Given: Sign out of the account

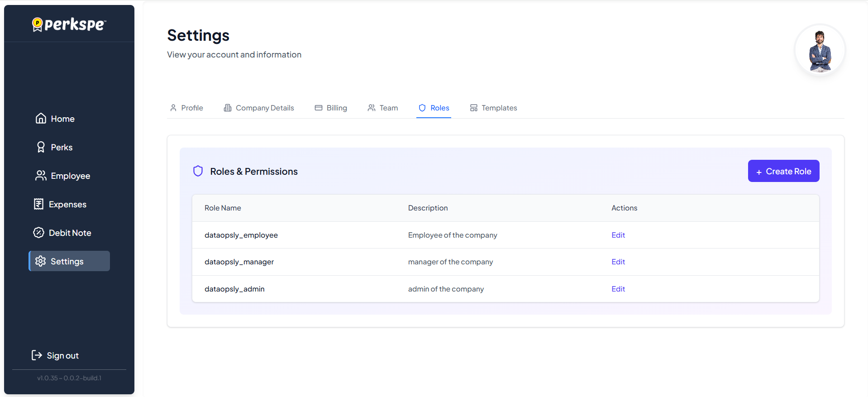Looking at the screenshot, I should point(55,355).
